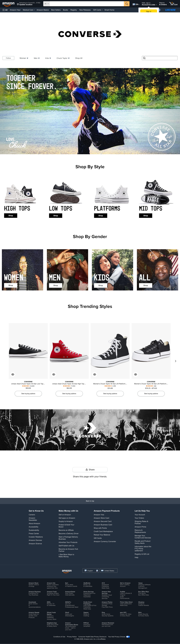Open the WOMEN gender category image

tap(22, 270)
